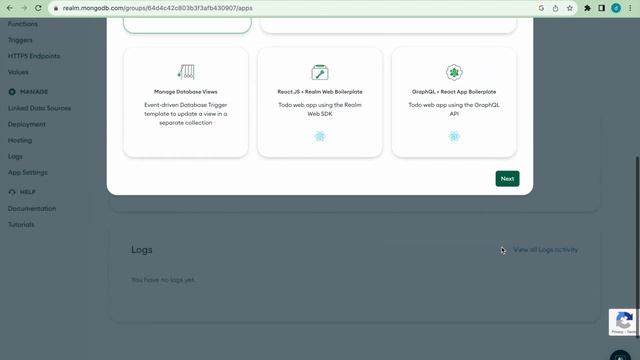Screen dimensions: 640x360
Task: Open Triggers in the sidebar
Action: coord(20,40)
